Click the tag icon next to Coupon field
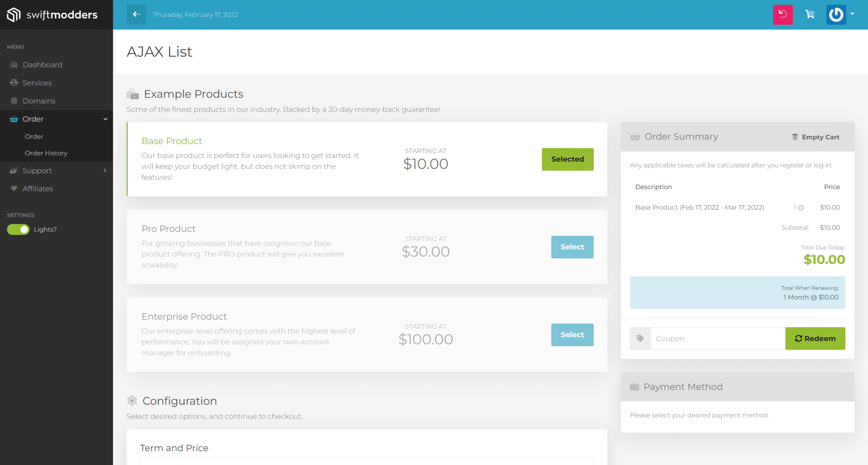 tap(640, 338)
